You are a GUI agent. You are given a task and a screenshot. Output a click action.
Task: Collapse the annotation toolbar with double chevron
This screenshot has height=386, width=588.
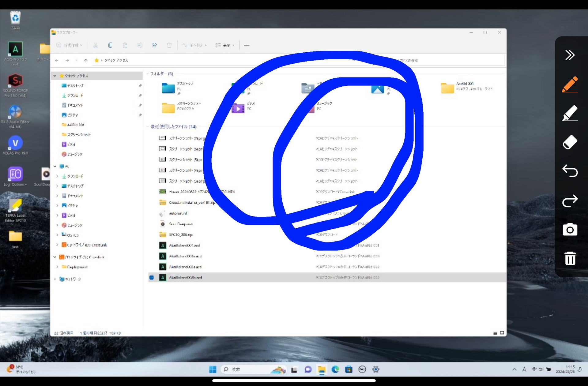tap(570, 55)
